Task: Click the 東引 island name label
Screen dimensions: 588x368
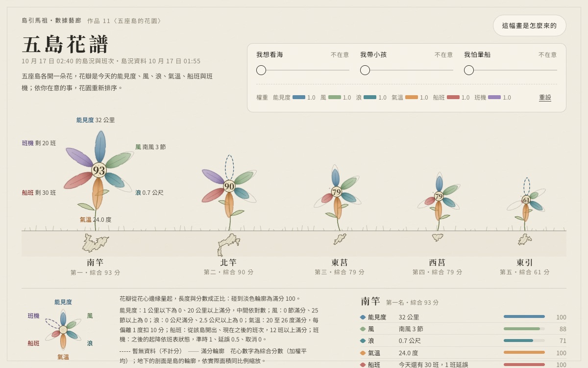Action: [525, 262]
